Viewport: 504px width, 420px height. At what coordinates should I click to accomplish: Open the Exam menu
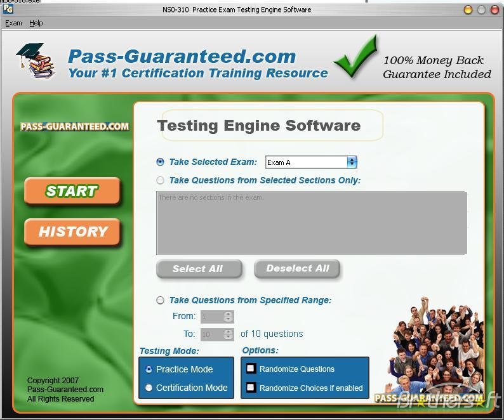[x=13, y=23]
